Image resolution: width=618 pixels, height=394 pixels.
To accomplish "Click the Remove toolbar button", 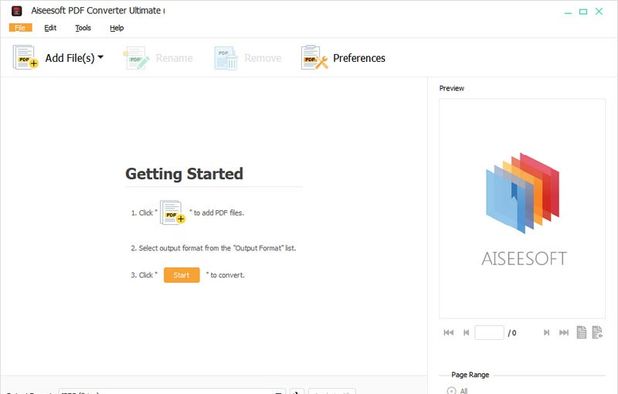I will click(248, 58).
